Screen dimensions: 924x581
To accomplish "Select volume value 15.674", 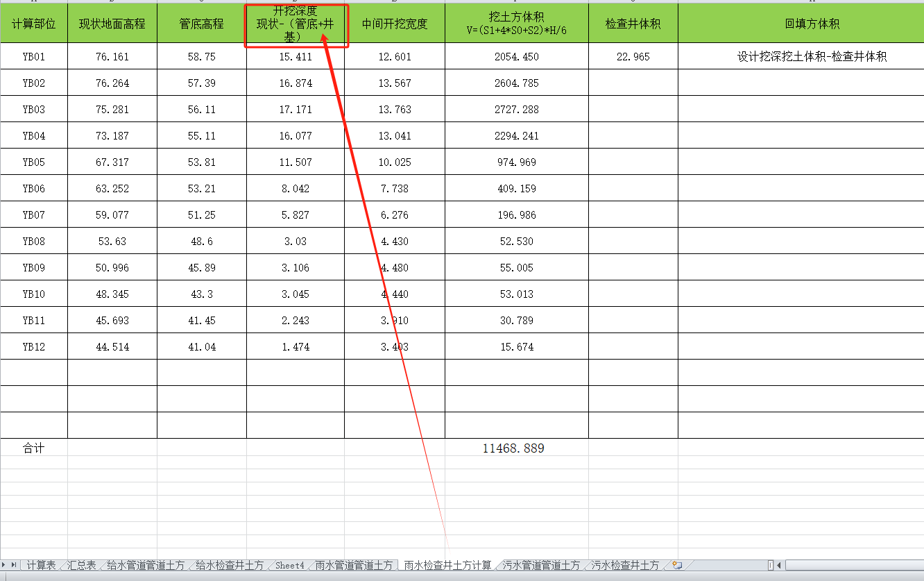I will tap(517, 346).
